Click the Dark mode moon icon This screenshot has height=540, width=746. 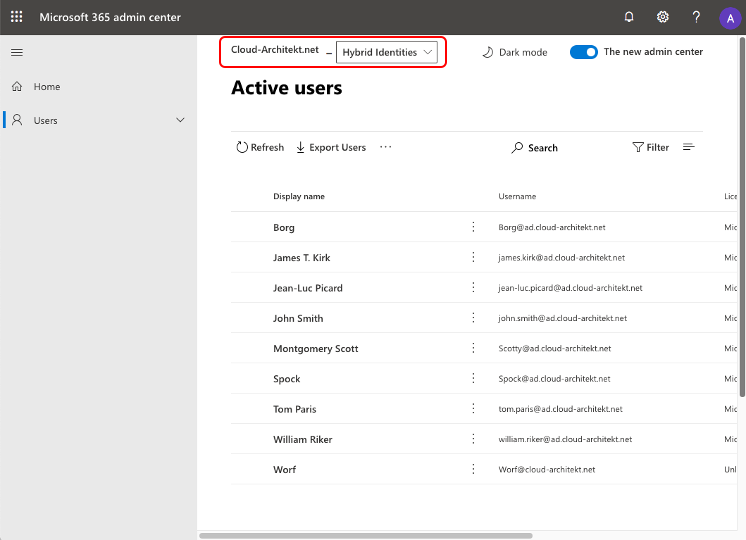click(488, 52)
